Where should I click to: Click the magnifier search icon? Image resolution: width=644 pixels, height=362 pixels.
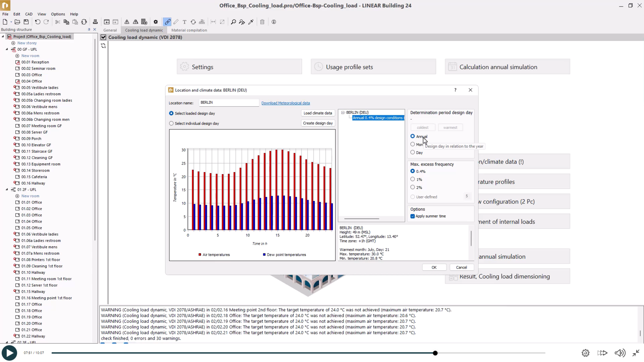233,22
